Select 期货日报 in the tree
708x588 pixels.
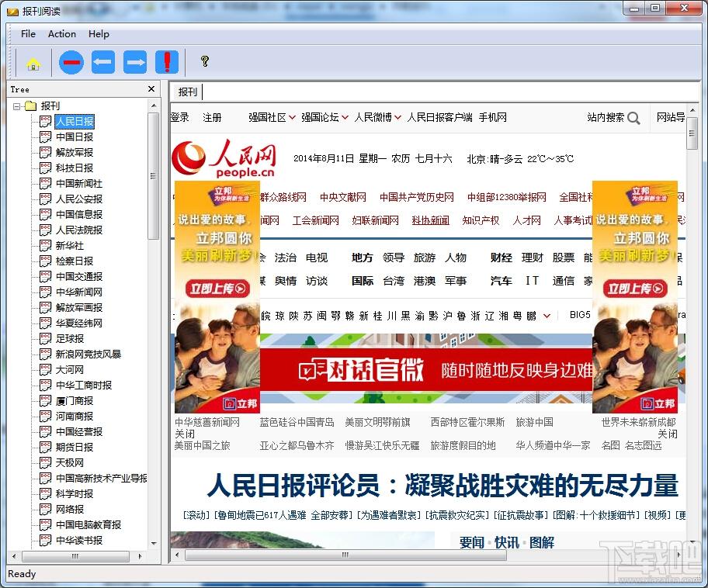[x=75, y=447]
